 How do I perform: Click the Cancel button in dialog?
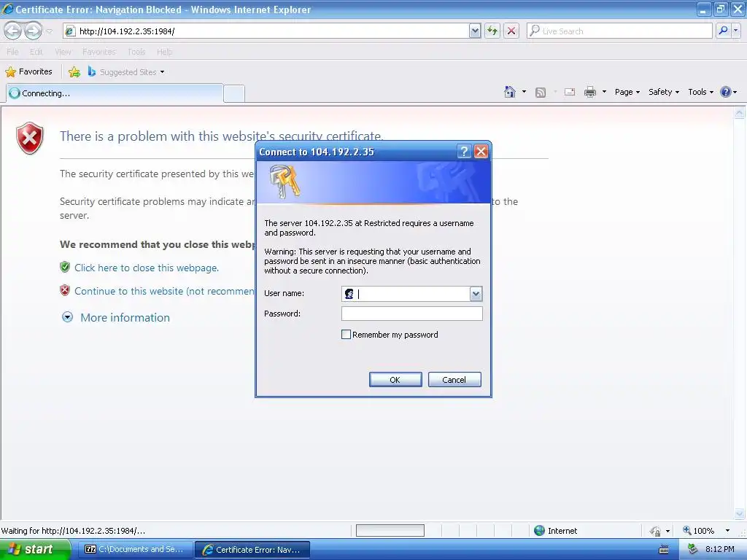(454, 379)
